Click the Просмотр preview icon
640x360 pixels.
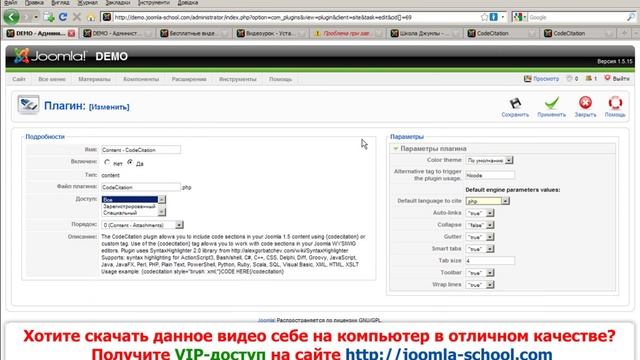click(x=527, y=78)
